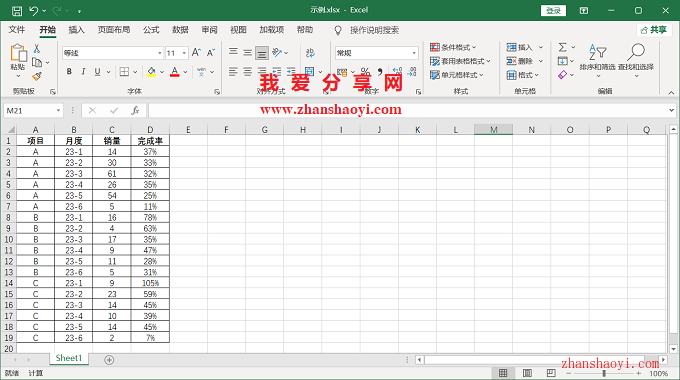Switch to the Insert (插入) ribbon tab
The width and height of the screenshot is (680, 380).
click(x=76, y=29)
